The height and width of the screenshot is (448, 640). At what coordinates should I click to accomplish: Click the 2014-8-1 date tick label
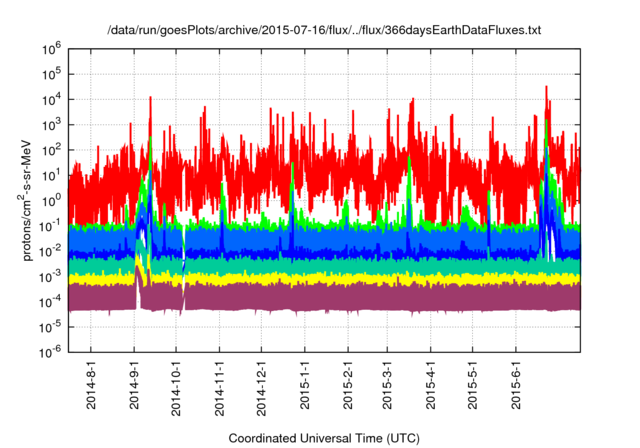91,385
